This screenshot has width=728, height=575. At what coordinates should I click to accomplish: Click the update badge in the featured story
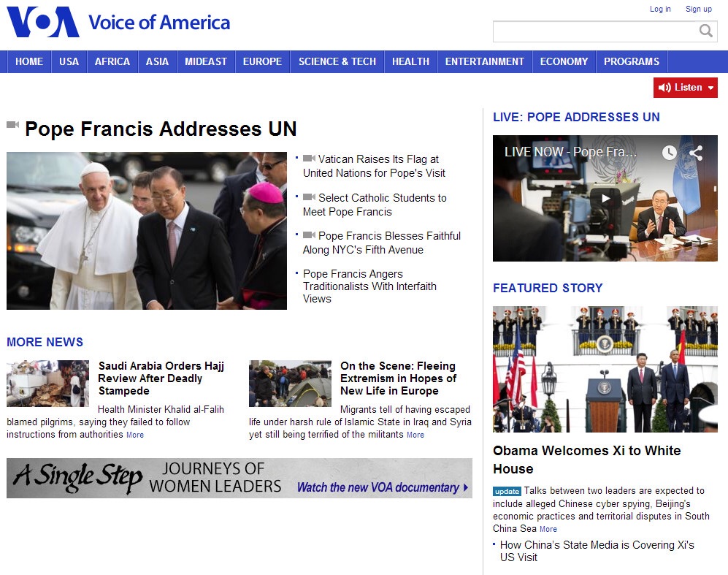[x=507, y=491]
